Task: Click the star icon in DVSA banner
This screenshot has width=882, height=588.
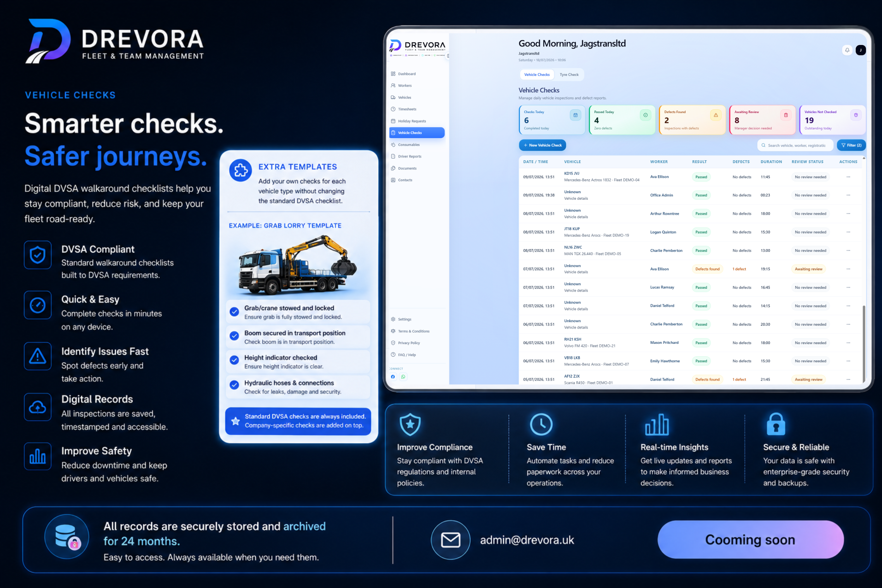Action: click(x=235, y=421)
